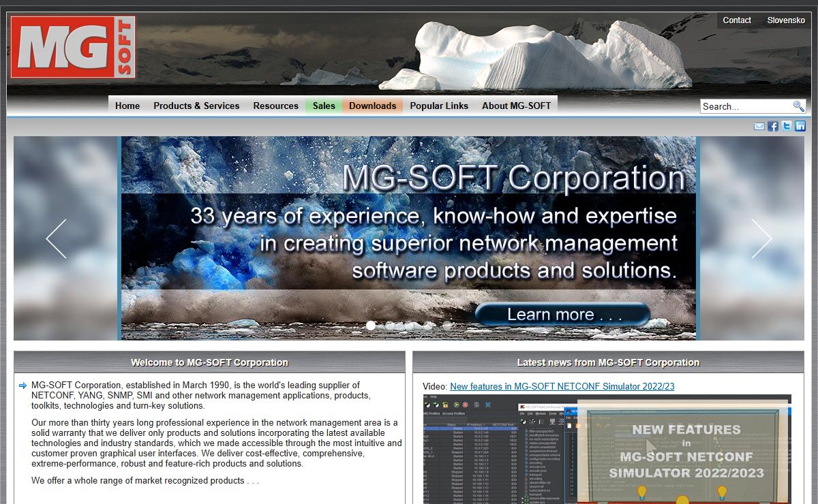This screenshot has height=504, width=818.
Task: Click 'Our more than thirty years' paragraph
Action: point(216,443)
